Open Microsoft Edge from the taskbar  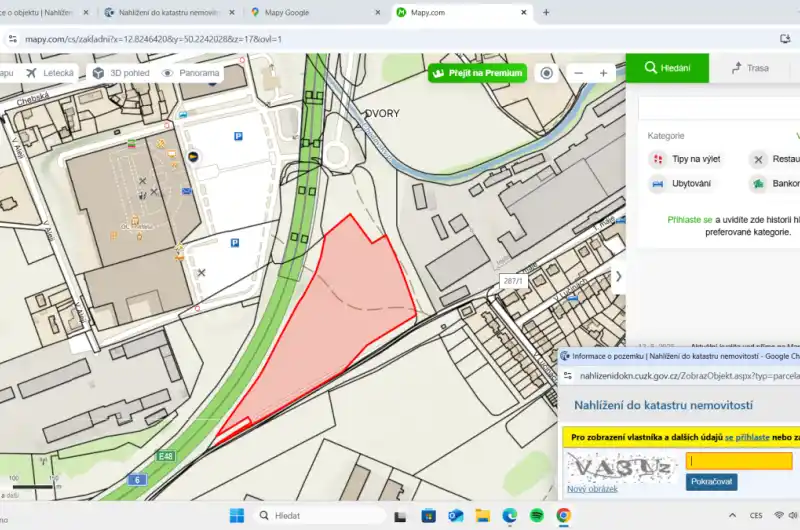[510, 516]
